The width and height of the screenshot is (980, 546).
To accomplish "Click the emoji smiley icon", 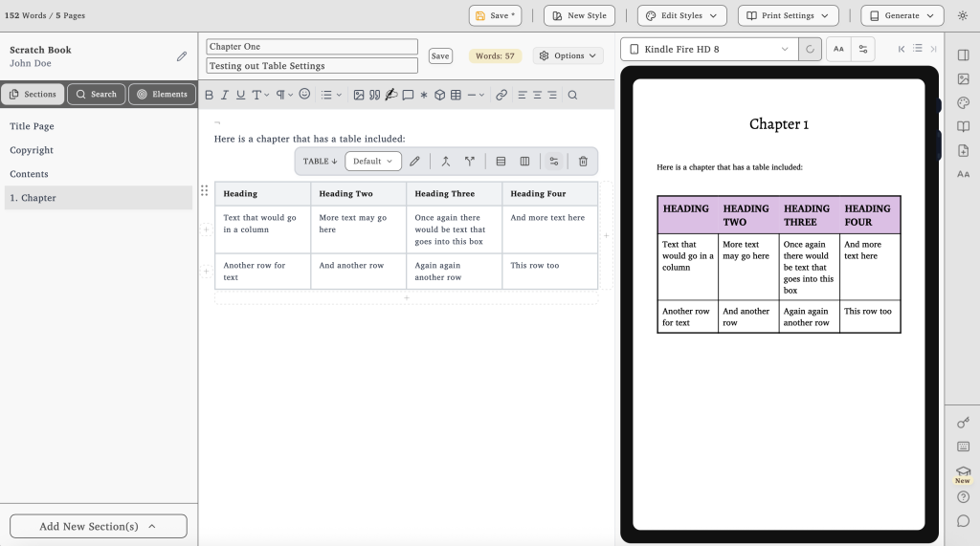I will pyautogui.click(x=304, y=95).
